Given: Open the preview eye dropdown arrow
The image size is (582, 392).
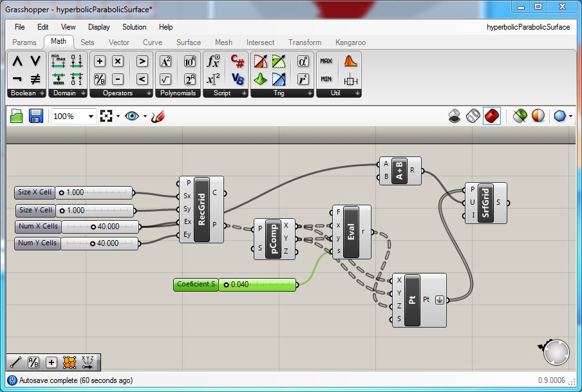Looking at the screenshot, I should 145,117.
